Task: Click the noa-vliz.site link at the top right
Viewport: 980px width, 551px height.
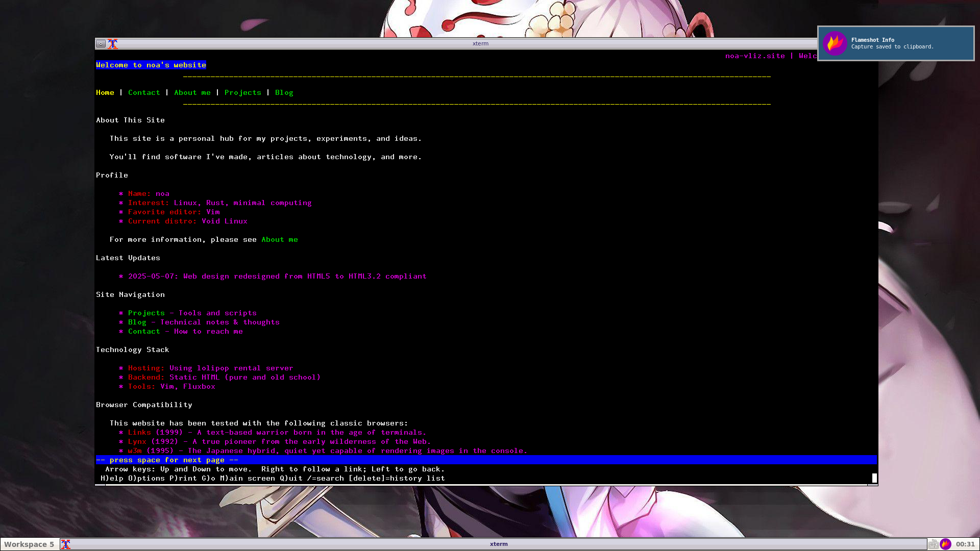Action: click(x=755, y=56)
